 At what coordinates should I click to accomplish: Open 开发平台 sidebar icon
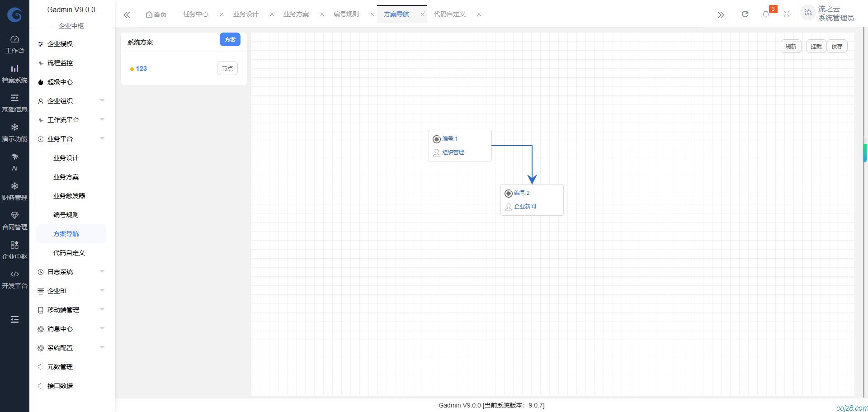tap(14, 279)
